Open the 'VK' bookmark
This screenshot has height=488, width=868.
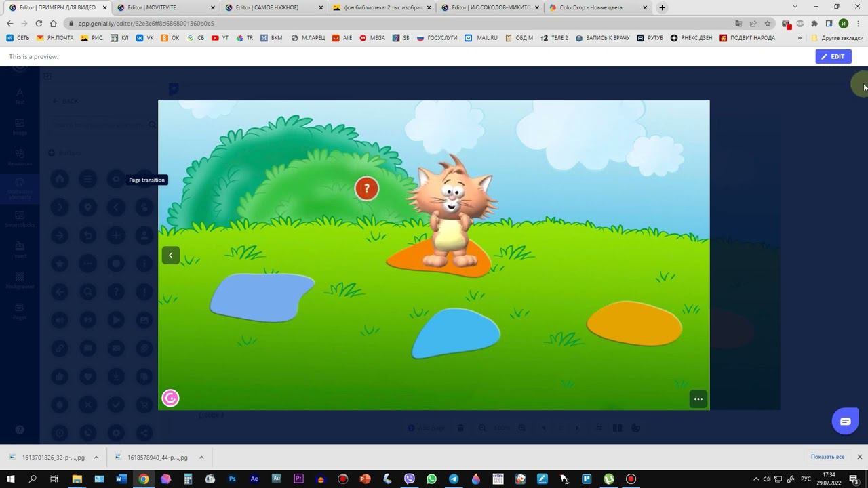(145, 38)
